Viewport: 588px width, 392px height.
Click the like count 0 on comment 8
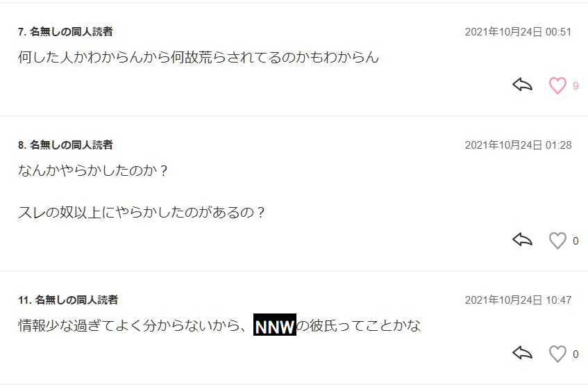[576, 241]
